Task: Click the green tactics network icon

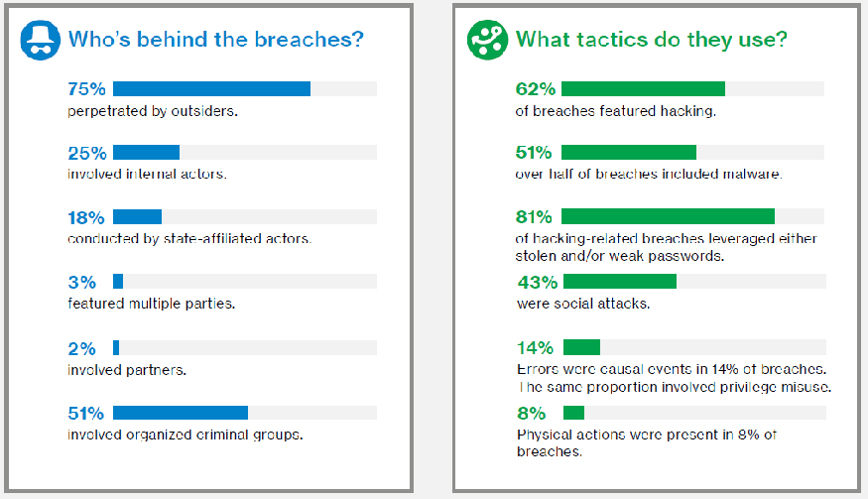Action: [487, 40]
